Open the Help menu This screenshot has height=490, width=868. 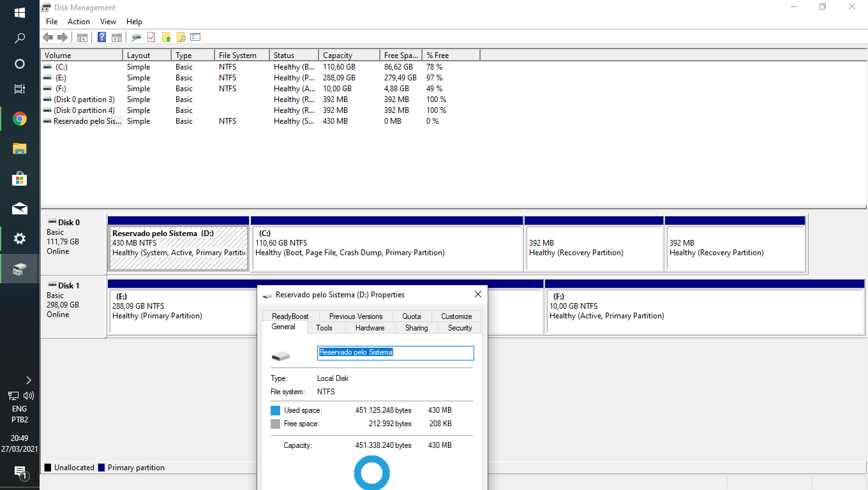coord(134,22)
